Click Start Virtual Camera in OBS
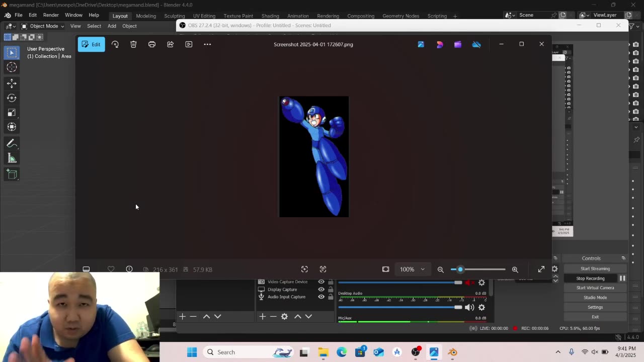The image size is (644, 362). coord(595,288)
